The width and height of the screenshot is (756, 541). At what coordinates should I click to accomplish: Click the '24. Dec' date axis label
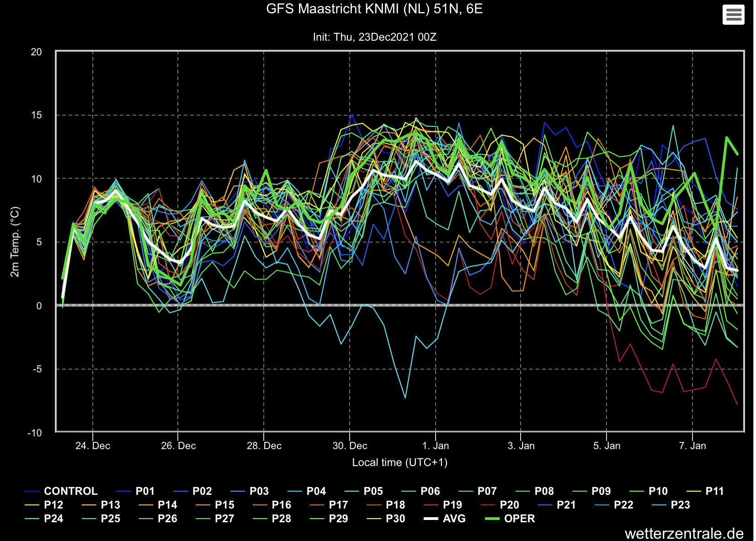[x=93, y=446]
